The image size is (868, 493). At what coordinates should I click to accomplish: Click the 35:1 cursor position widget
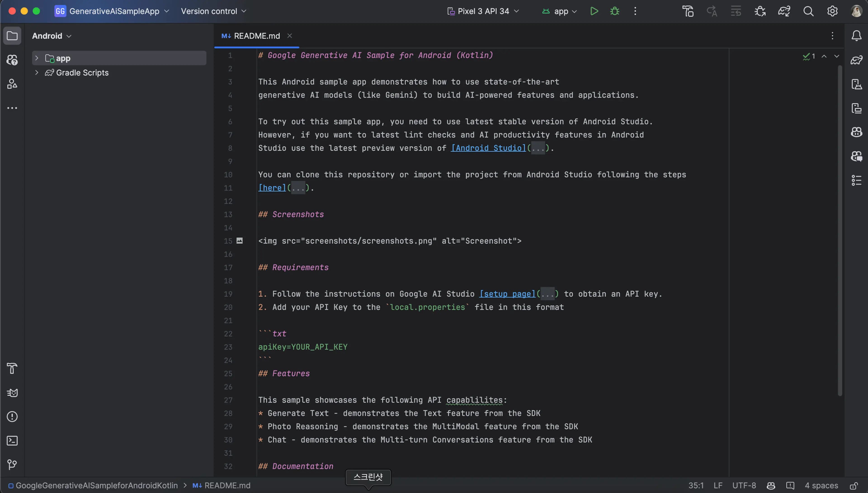coord(696,486)
